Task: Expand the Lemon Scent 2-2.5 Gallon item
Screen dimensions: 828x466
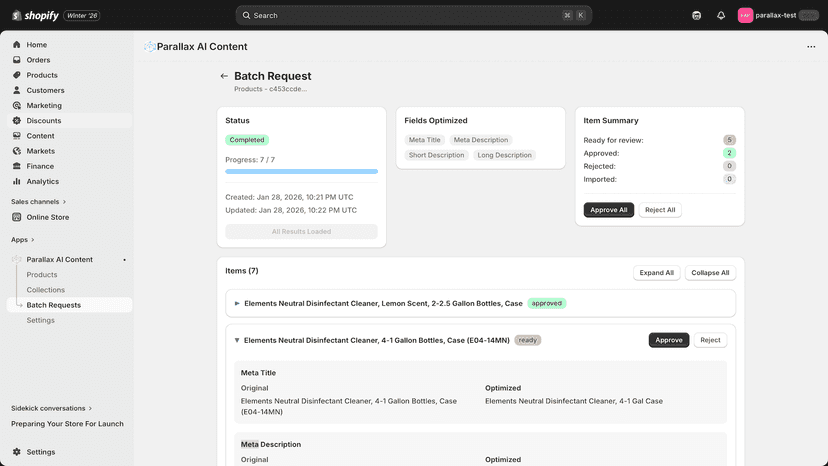Action: click(x=237, y=303)
